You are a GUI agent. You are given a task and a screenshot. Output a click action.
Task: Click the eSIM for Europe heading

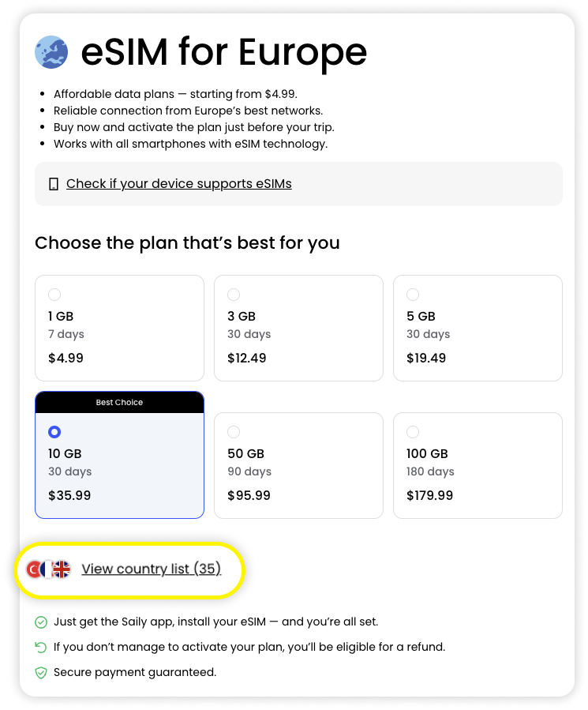tap(224, 52)
